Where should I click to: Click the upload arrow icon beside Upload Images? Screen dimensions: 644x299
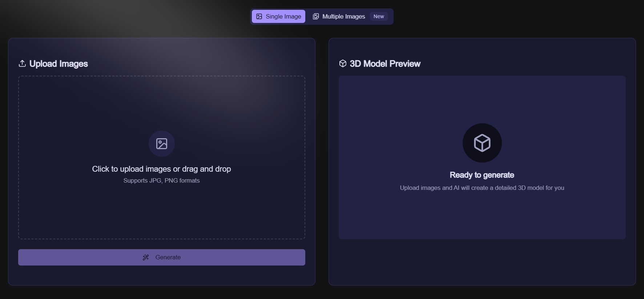[22, 64]
